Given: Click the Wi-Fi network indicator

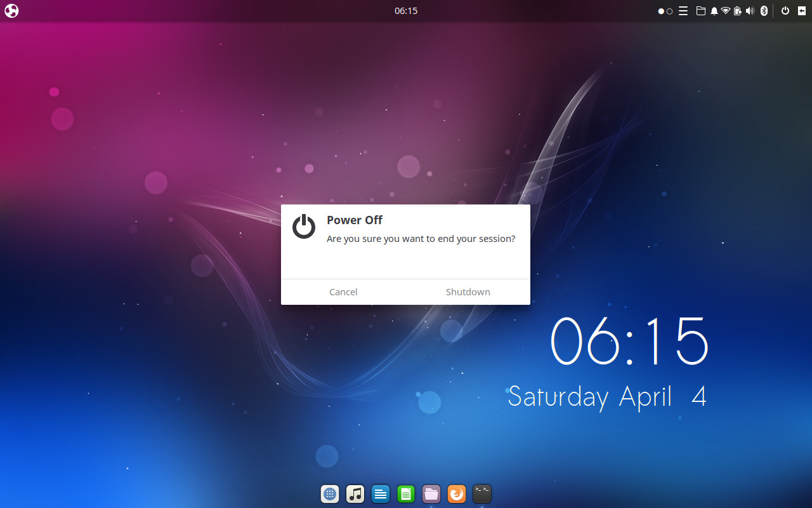Looking at the screenshot, I should pos(726,11).
